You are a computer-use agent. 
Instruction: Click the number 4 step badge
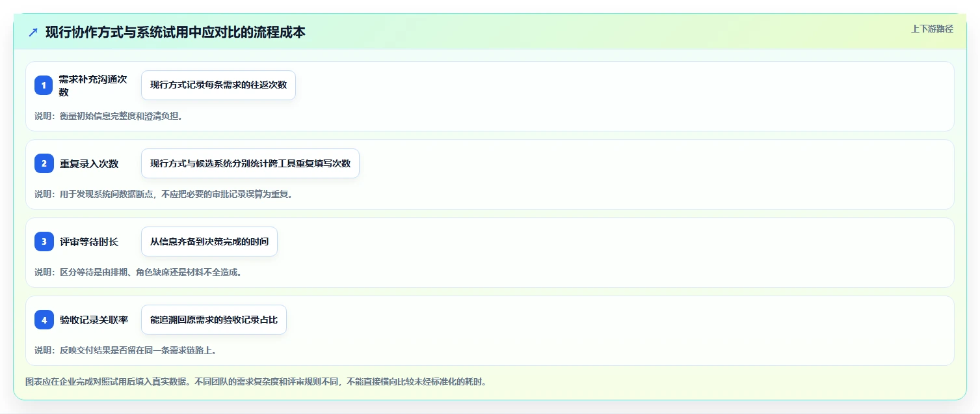point(44,320)
